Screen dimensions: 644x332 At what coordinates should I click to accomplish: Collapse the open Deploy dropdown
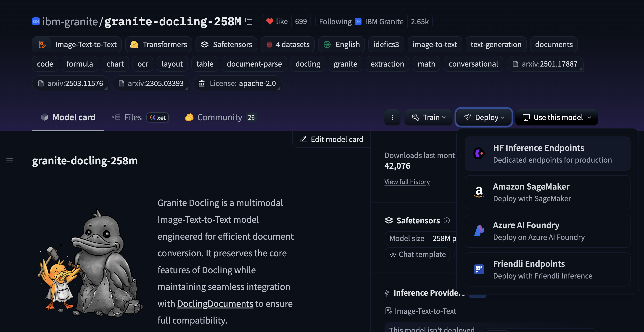click(483, 117)
